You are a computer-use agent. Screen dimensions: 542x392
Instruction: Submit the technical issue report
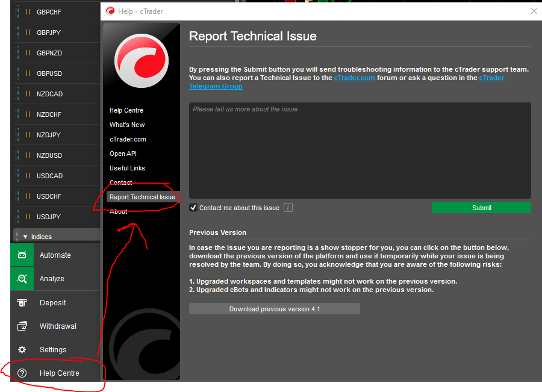coord(481,207)
